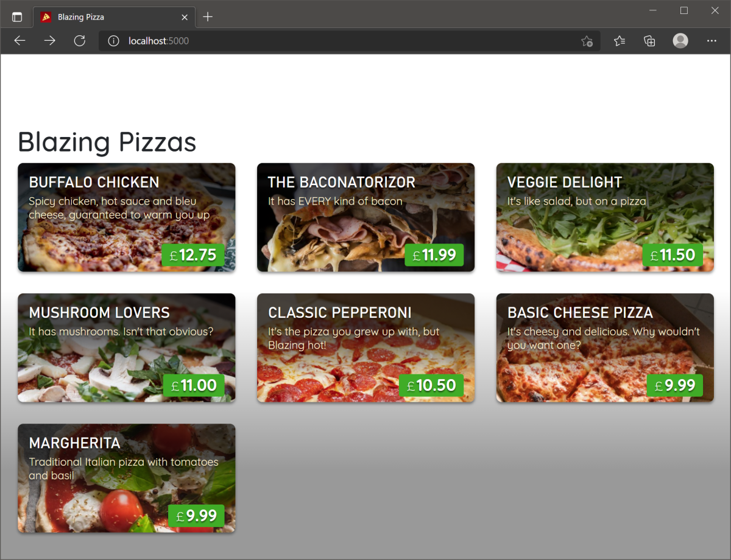Click the £10.50 price on Classic Pepperoni
This screenshot has width=731, height=560.
tap(432, 385)
